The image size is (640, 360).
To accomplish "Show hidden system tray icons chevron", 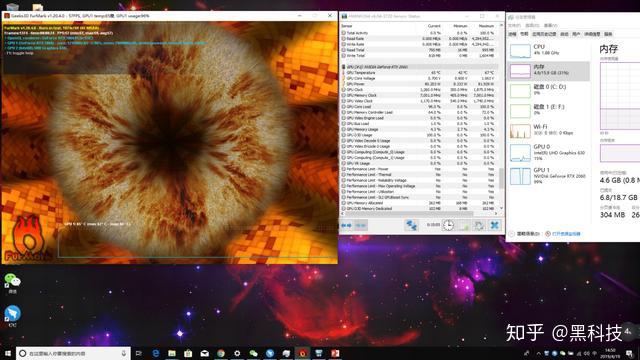I will [x=538, y=353].
